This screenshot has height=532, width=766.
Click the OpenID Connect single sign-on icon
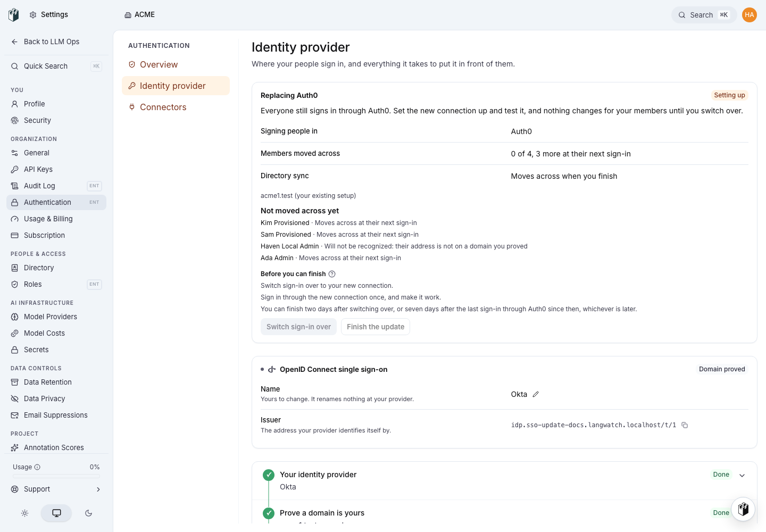pos(272,370)
